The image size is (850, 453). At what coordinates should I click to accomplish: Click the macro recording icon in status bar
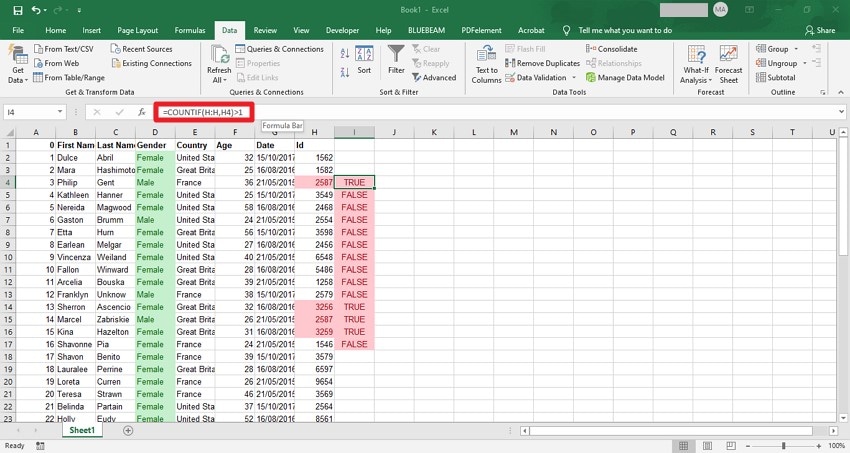(x=40, y=445)
